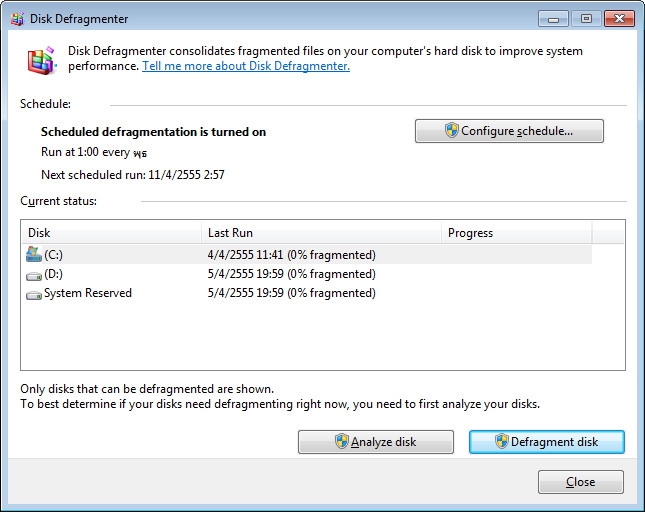Click empty area in the disk list
The image size is (645, 512).
click(320, 340)
